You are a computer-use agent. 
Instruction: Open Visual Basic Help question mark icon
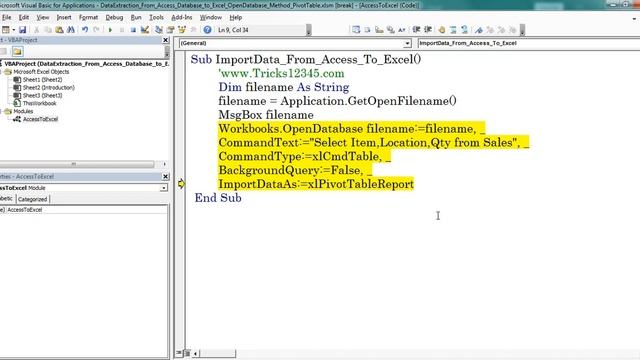[x=207, y=30]
